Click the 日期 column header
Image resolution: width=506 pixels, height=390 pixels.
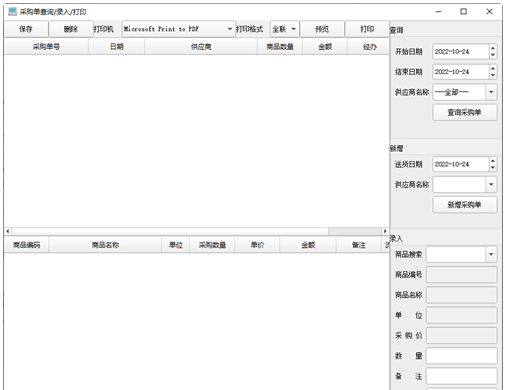coord(116,47)
